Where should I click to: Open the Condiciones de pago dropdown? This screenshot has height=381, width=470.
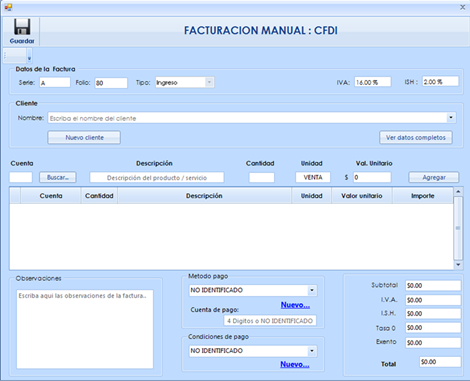pos(312,351)
